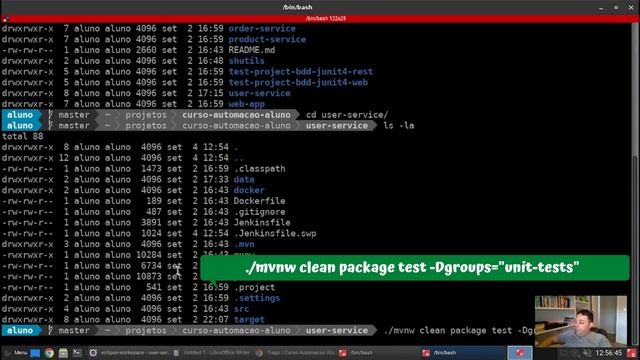Open the volume icon in the system tray
This screenshot has height=360, width=640.
(x=587, y=353)
